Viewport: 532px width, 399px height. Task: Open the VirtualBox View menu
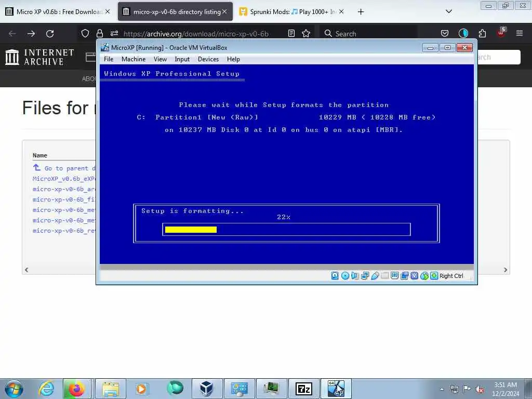coord(160,59)
